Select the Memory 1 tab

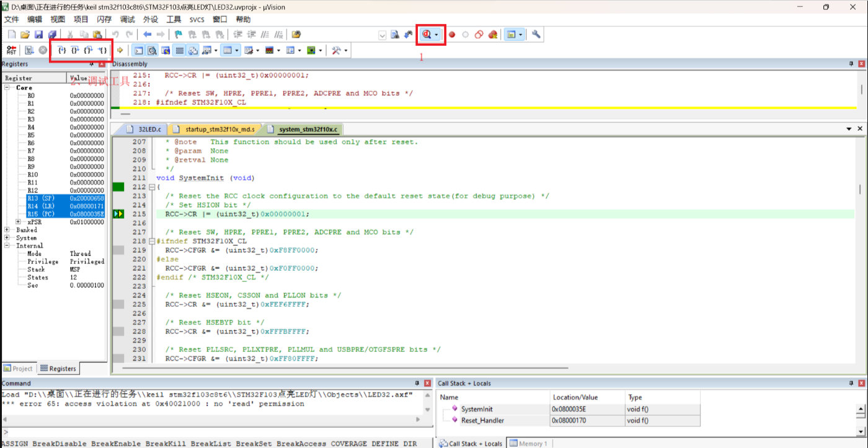pos(529,444)
